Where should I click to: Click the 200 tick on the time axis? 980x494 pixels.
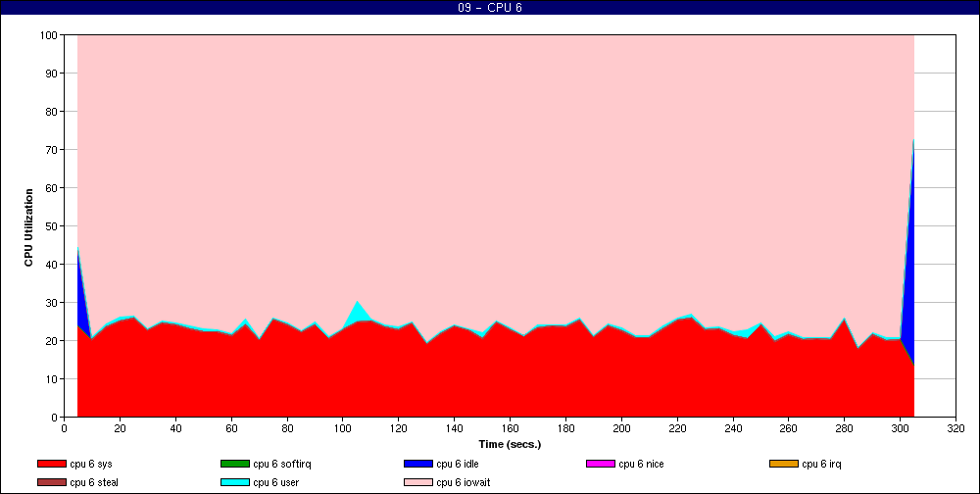pos(621,428)
